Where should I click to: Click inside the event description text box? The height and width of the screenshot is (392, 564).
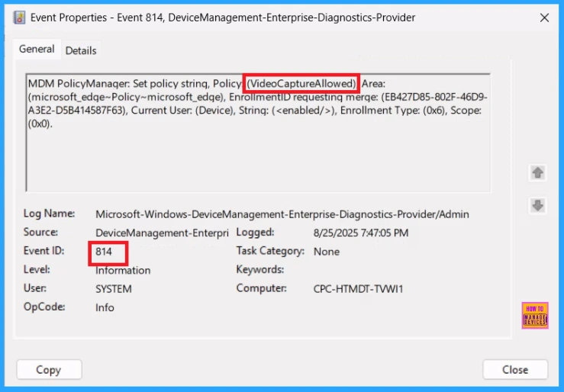(258, 133)
